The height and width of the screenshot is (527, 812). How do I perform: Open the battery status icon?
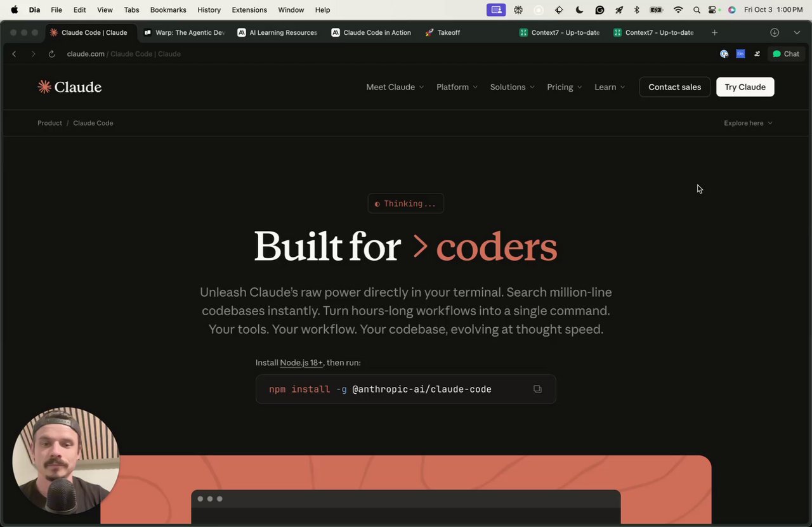coord(657,10)
